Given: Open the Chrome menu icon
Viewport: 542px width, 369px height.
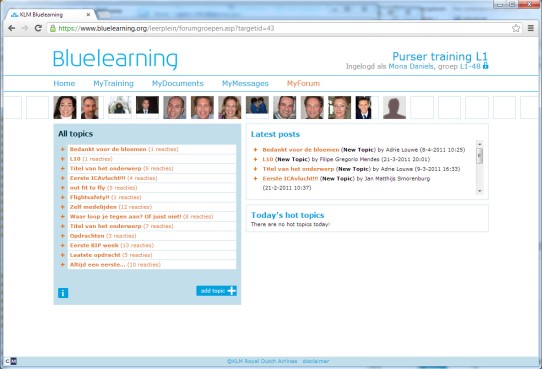Looking at the screenshot, I should (x=531, y=28).
